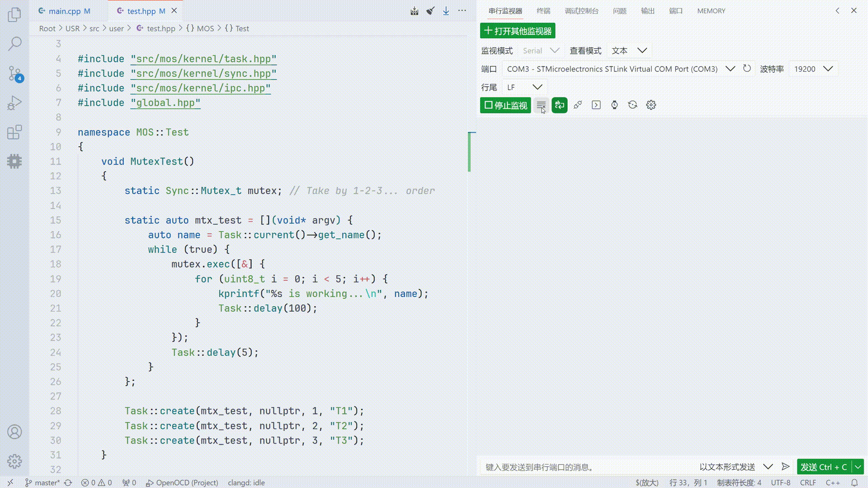Switch to the MEMORY panel tab
The height and width of the screenshot is (488, 868).
pos(711,11)
